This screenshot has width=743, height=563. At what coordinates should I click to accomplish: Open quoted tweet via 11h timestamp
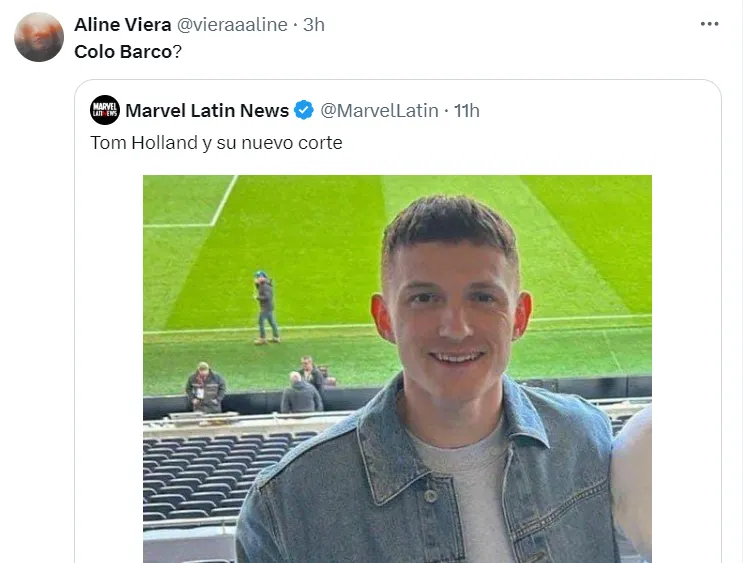click(x=467, y=110)
